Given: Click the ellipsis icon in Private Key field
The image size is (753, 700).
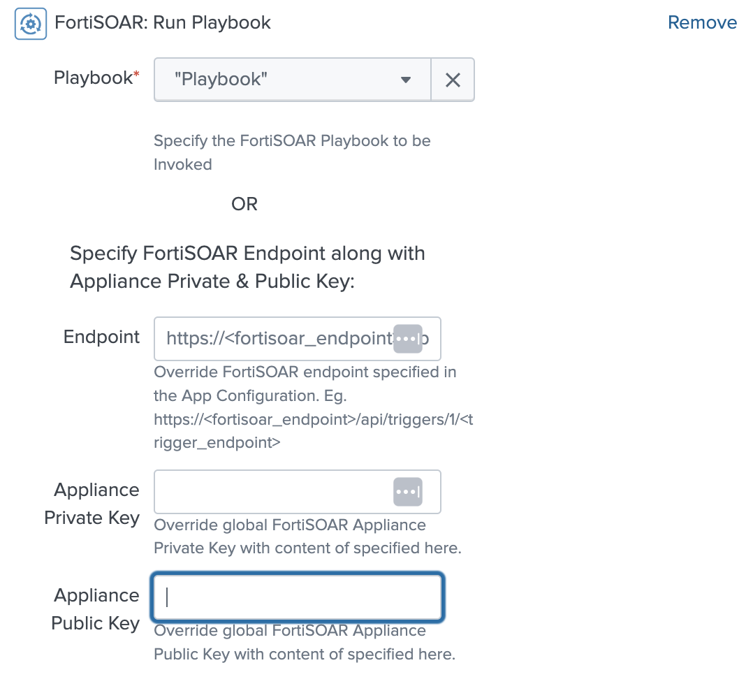Looking at the screenshot, I should (x=408, y=492).
